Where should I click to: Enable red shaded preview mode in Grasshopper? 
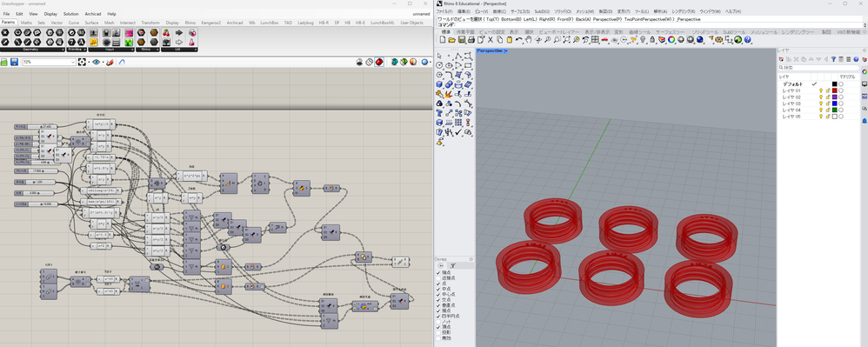click(x=379, y=62)
